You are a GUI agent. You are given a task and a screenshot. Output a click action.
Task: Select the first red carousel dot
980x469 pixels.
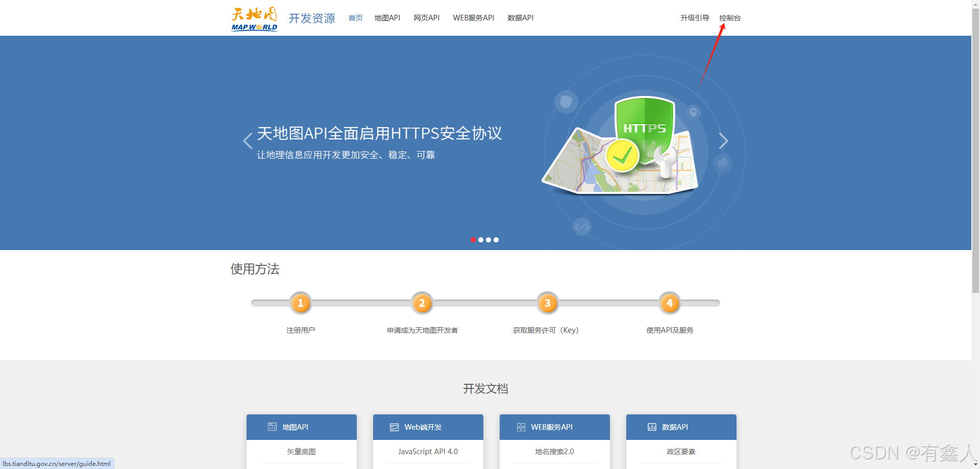(473, 240)
